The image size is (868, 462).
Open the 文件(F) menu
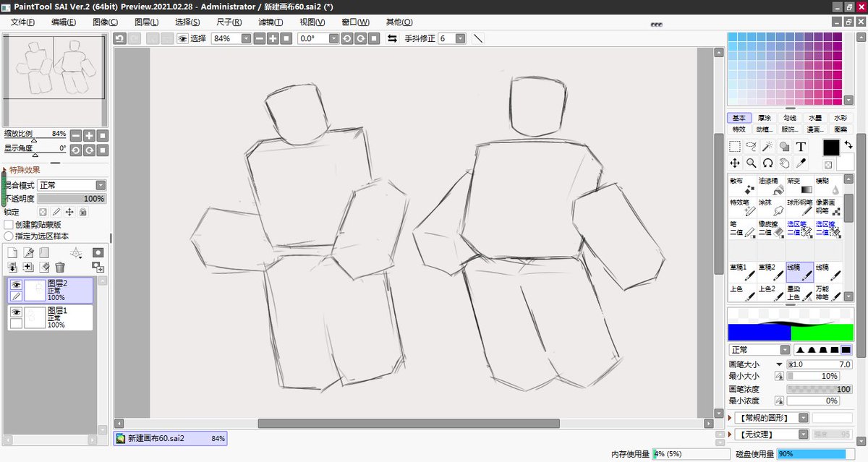tap(22, 22)
